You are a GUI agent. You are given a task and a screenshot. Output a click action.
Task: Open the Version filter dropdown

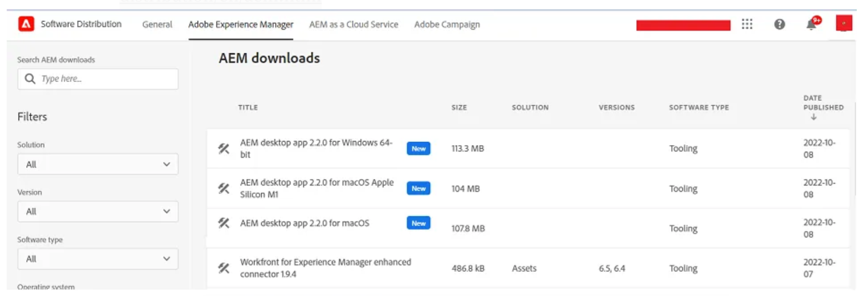(98, 211)
